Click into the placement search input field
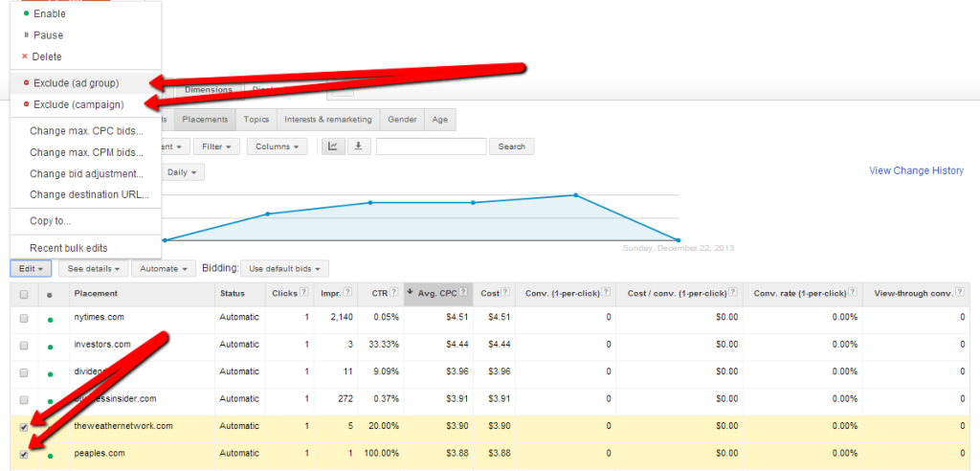980x471 pixels. (x=432, y=146)
